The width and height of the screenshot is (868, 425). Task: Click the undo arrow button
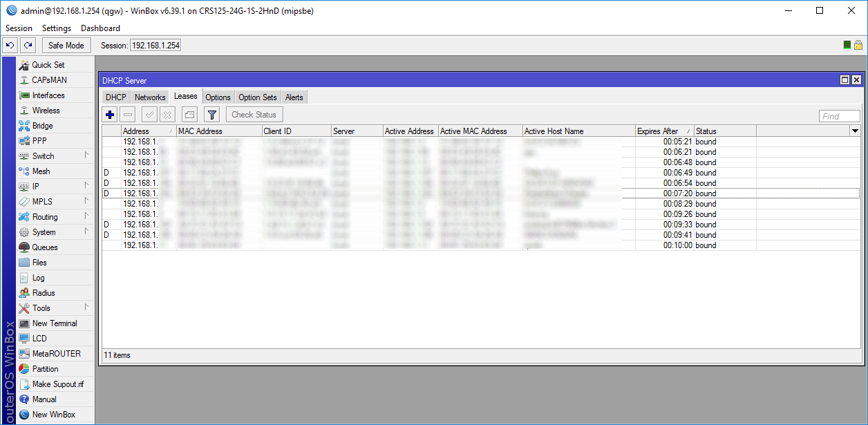point(10,46)
